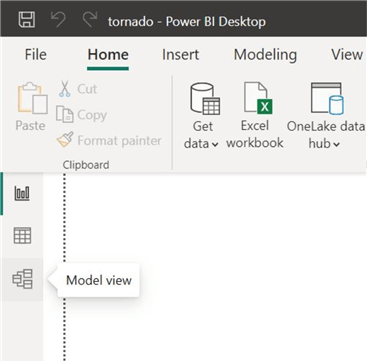The image size is (367, 362).
Task: Open the View ribbon tab
Action: (x=347, y=55)
